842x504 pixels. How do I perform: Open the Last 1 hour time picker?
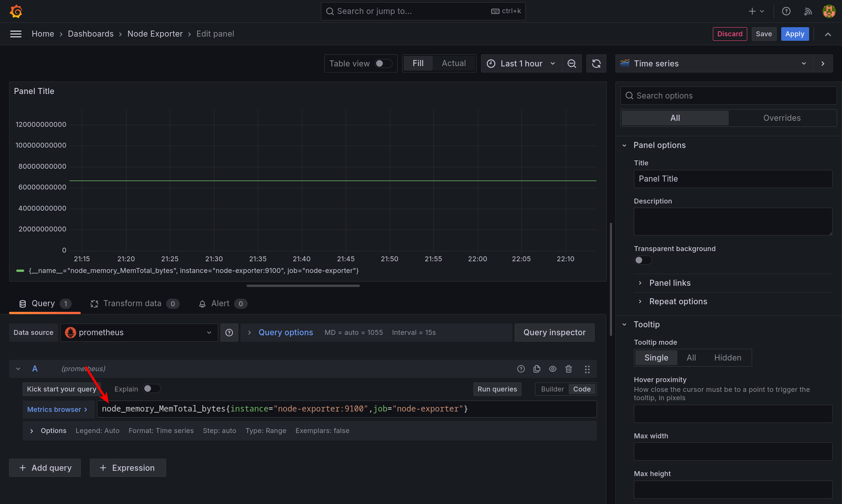pyautogui.click(x=521, y=63)
